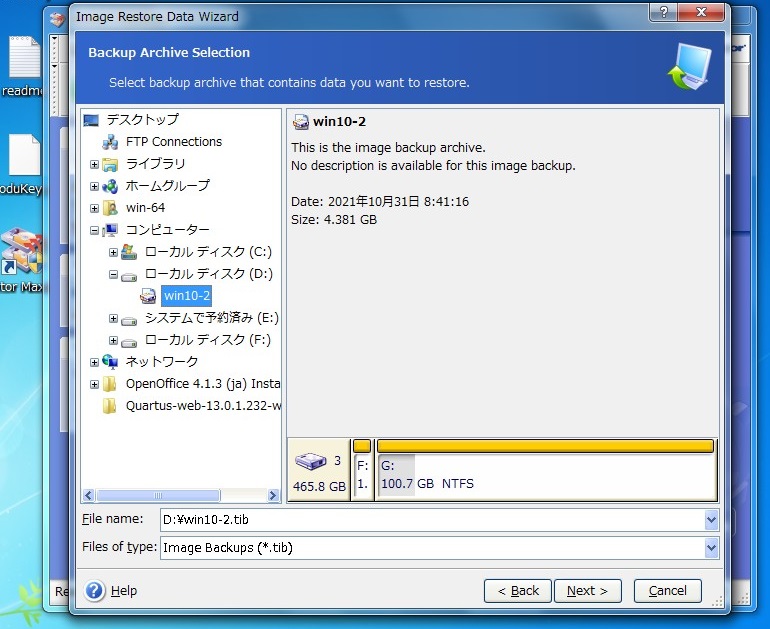770x629 pixels.
Task: Collapse the ローカル ディスク (D:) node
Action: 113,274
